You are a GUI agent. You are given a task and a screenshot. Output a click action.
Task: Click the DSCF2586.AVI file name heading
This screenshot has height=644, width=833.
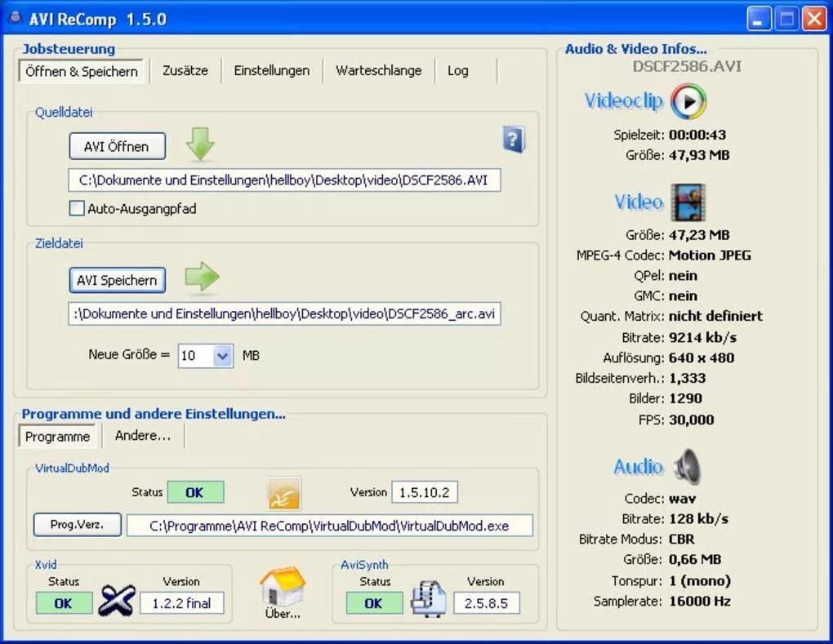click(687, 67)
